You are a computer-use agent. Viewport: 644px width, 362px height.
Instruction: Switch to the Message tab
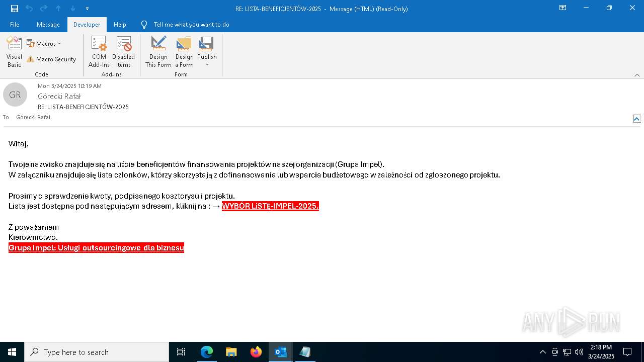[x=48, y=25]
